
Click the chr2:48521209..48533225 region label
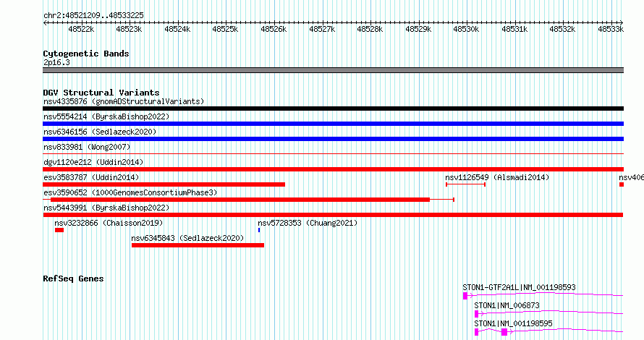(x=93, y=15)
